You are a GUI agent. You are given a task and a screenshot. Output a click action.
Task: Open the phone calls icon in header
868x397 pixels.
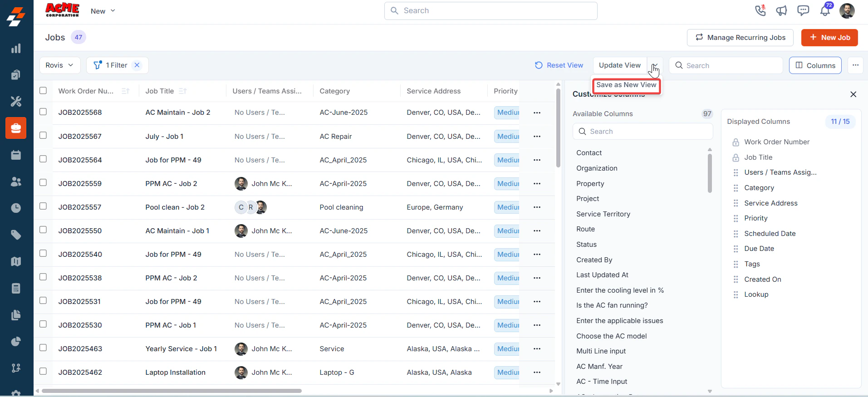click(x=760, y=10)
